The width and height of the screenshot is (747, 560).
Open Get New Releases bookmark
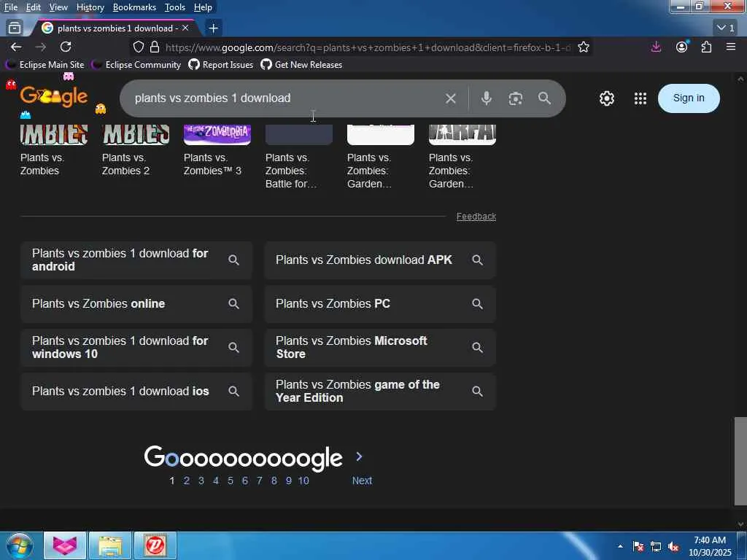(x=301, y=65)
